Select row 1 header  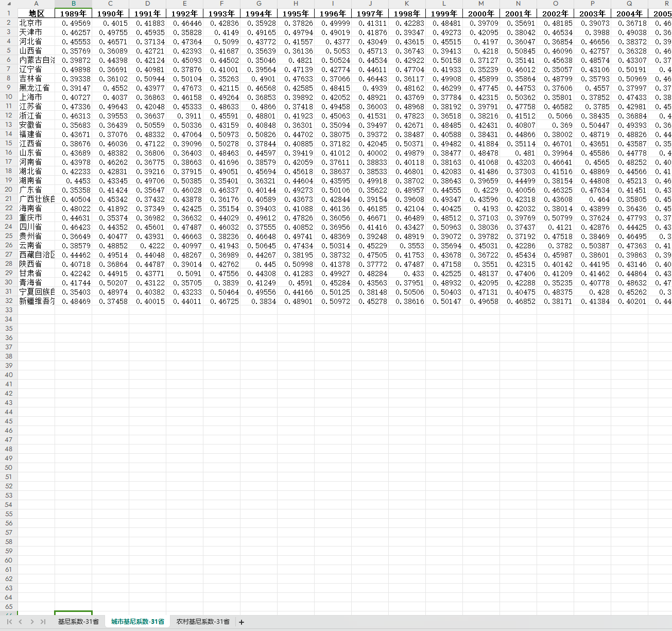point(9,13)
